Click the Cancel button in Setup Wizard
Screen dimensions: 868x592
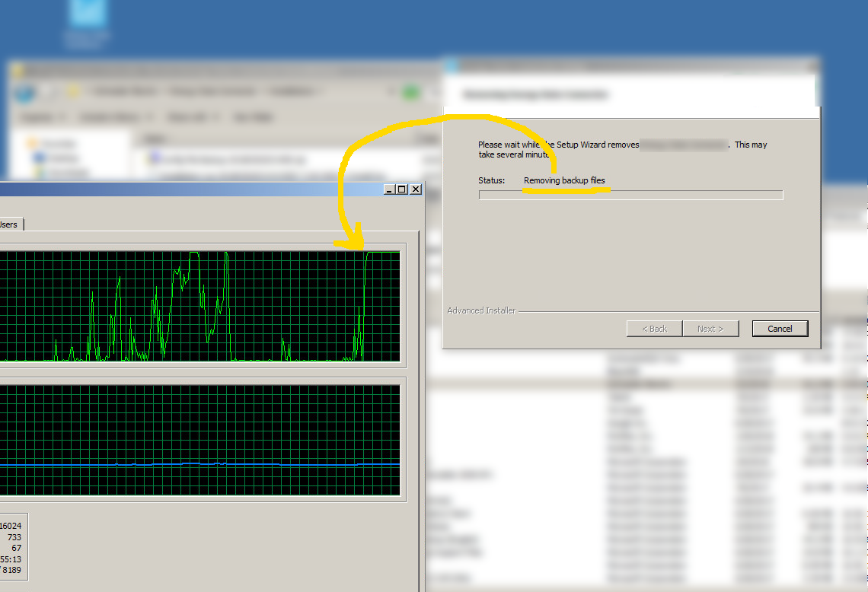point(780,329)
